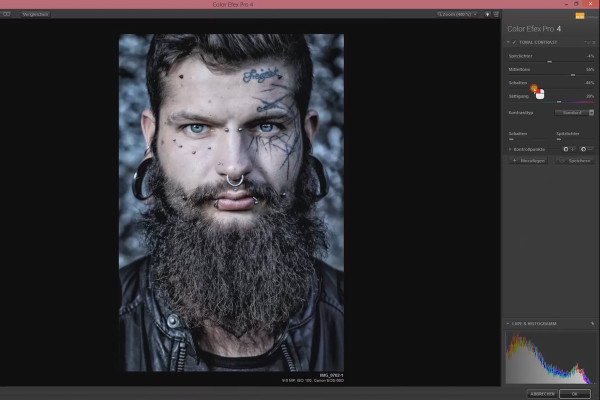Toggle the panel display icon in the top bar
The height and width of the screenshot is (400, 600).
496,14
